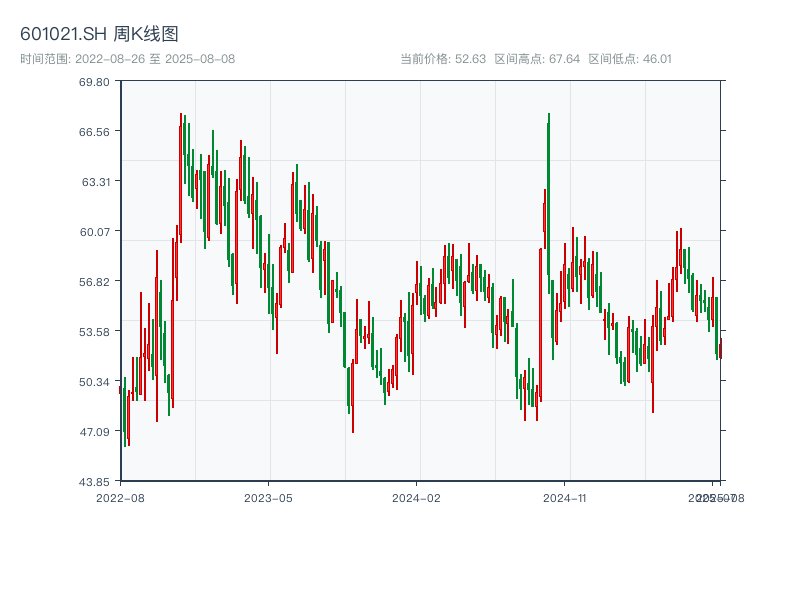Click the chart title 601021.SH 周K线图
The image size is (800, 600).
(99, 34)
